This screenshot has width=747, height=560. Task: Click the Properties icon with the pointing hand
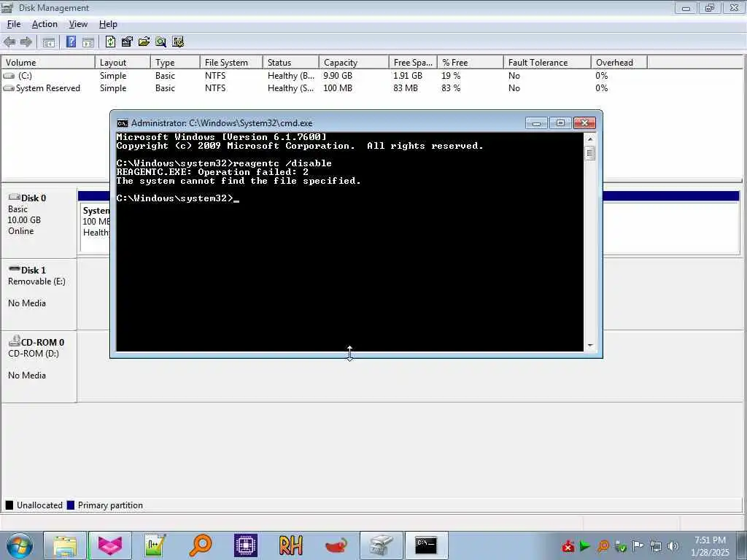[x=127, y=42]
